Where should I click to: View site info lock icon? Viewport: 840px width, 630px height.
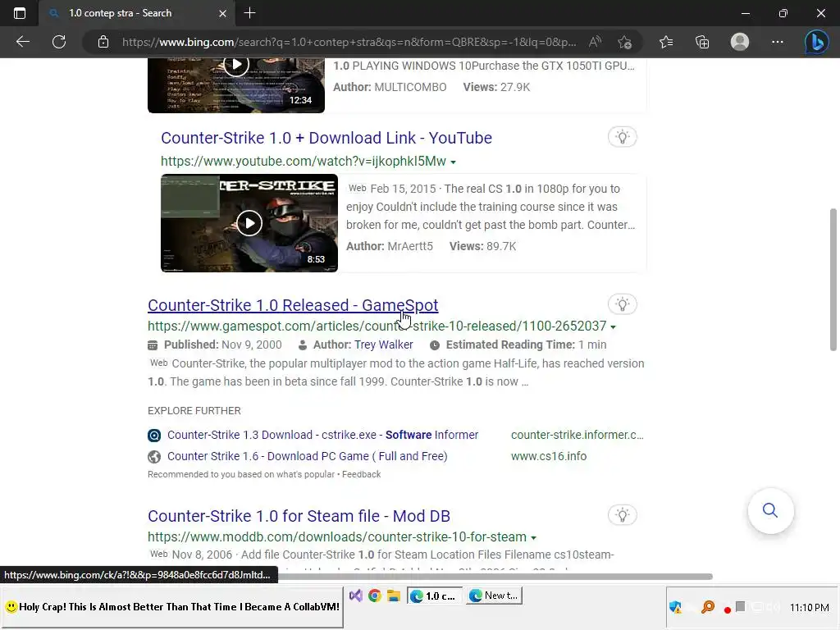(103, 42)
